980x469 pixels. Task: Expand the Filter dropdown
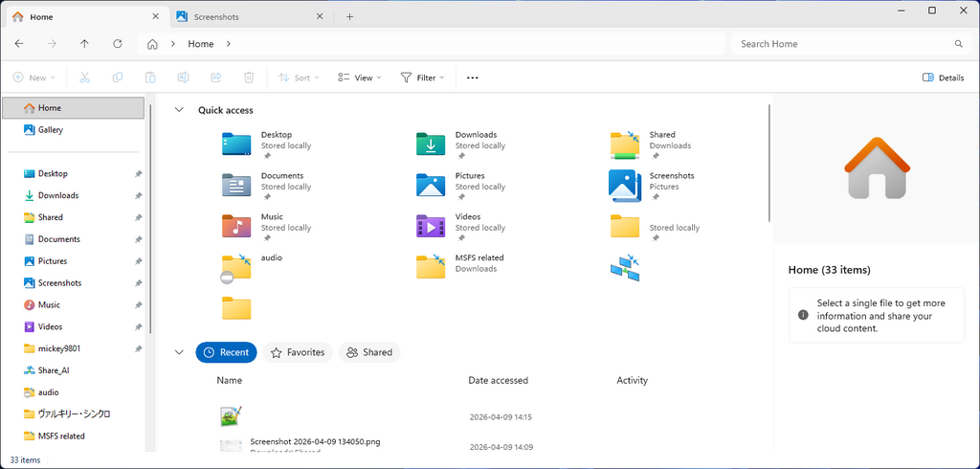tap(421, 78)
